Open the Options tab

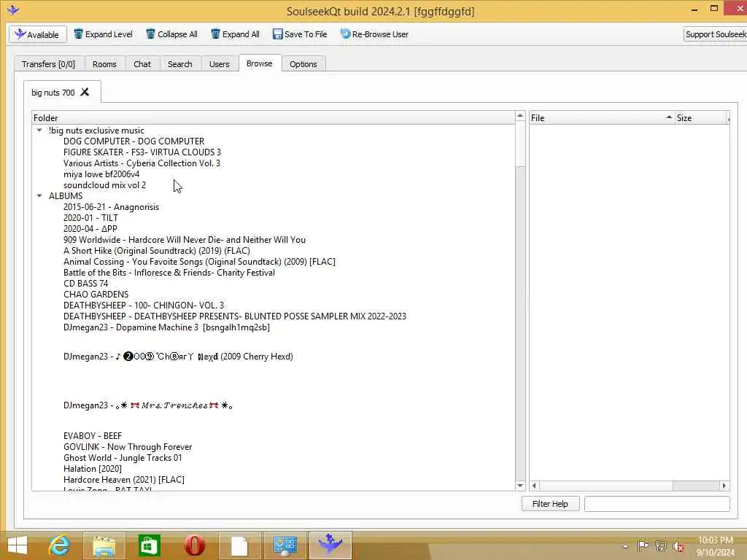point(303,64)
